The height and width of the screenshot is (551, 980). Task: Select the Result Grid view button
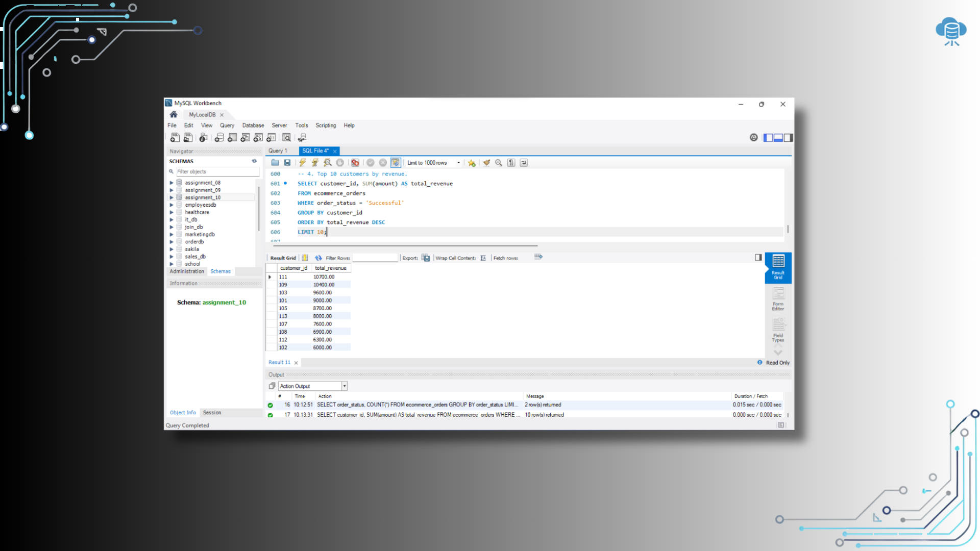pyautogui.click(x=778, y=268)
